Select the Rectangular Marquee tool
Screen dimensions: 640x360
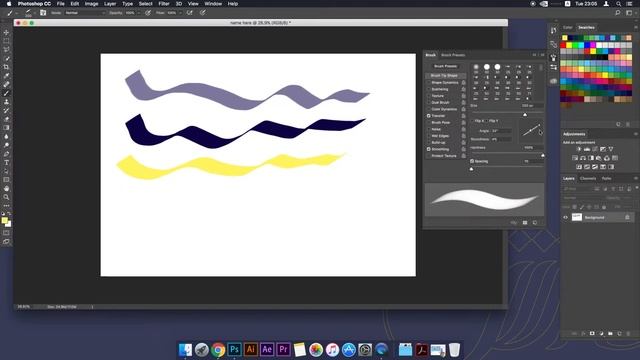(x=6, y=41)
